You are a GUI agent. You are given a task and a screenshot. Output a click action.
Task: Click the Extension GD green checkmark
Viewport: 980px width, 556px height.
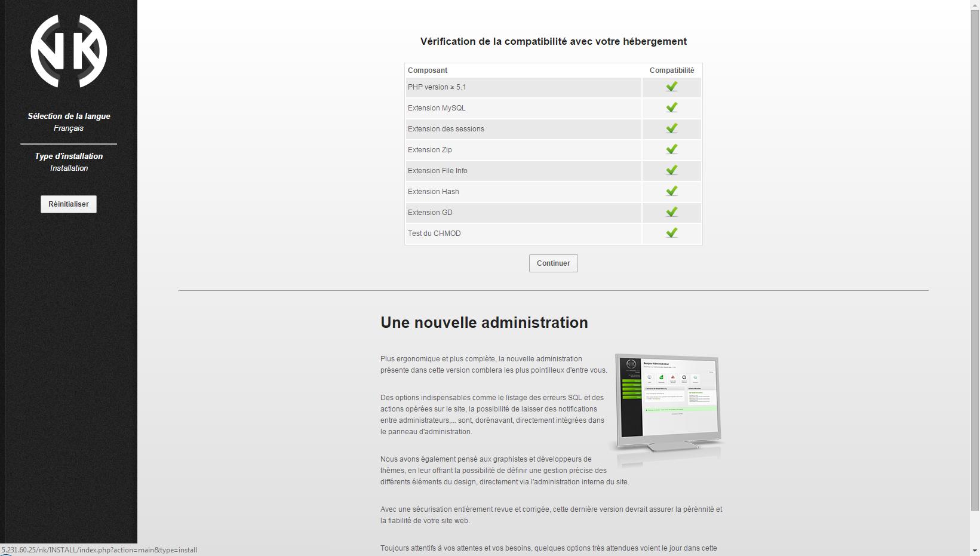point(672,212)
